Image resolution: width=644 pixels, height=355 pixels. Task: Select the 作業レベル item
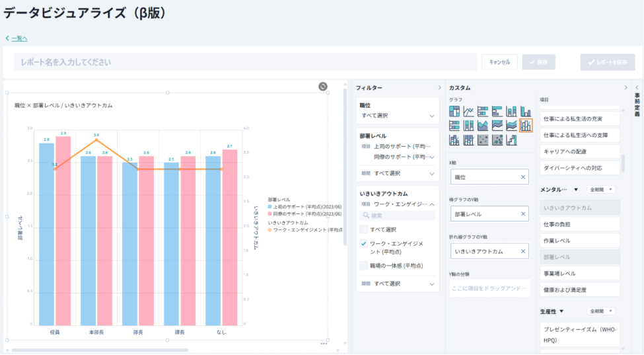coord(579,241)
